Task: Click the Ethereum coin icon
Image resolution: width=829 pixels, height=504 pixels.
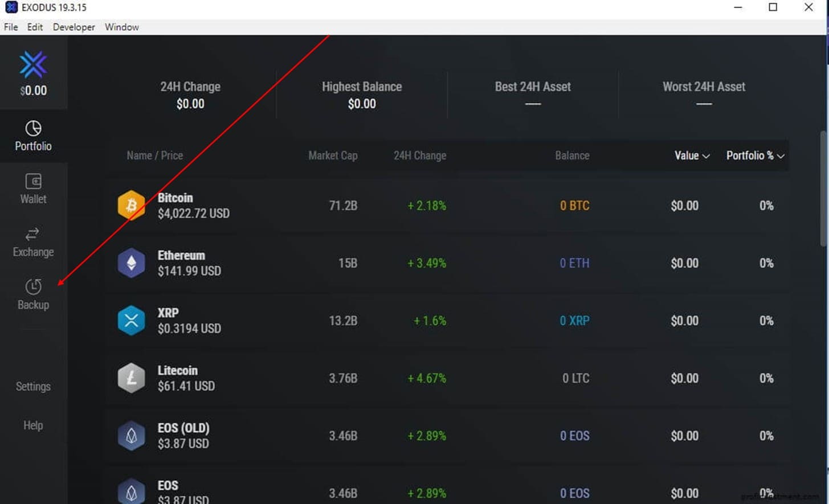Action: click(131, 263)
